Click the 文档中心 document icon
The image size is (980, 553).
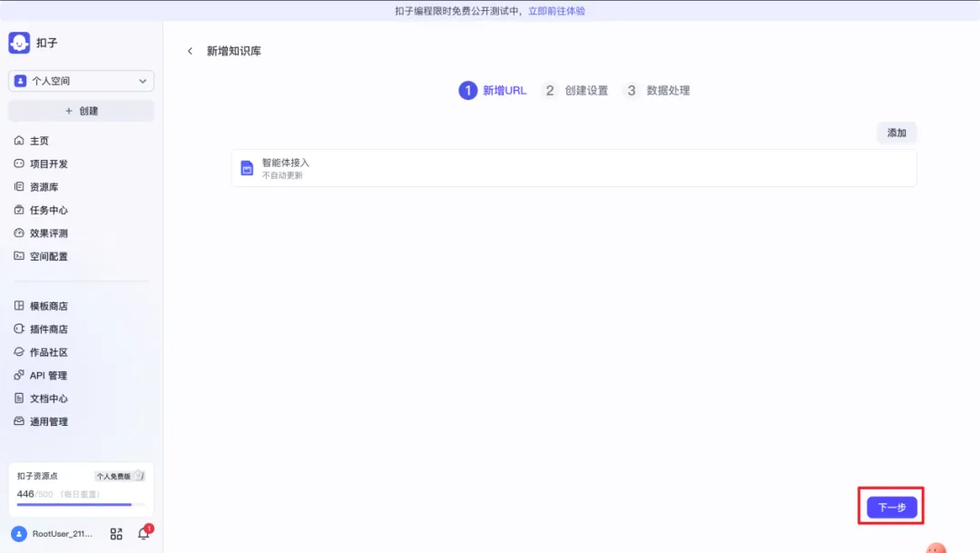[19, 398]
